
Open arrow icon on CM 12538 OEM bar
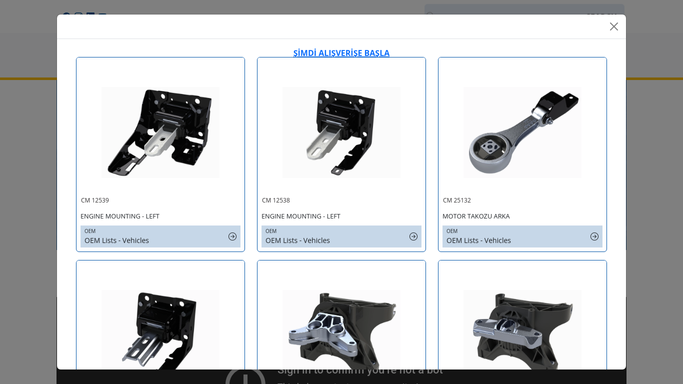[413, 236]
